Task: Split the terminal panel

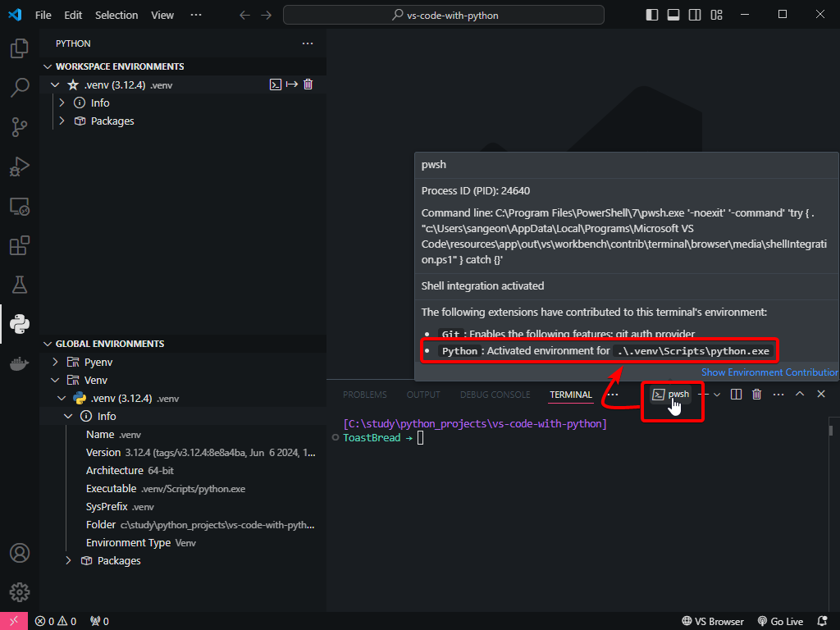Action: click(x=736, y=395)
